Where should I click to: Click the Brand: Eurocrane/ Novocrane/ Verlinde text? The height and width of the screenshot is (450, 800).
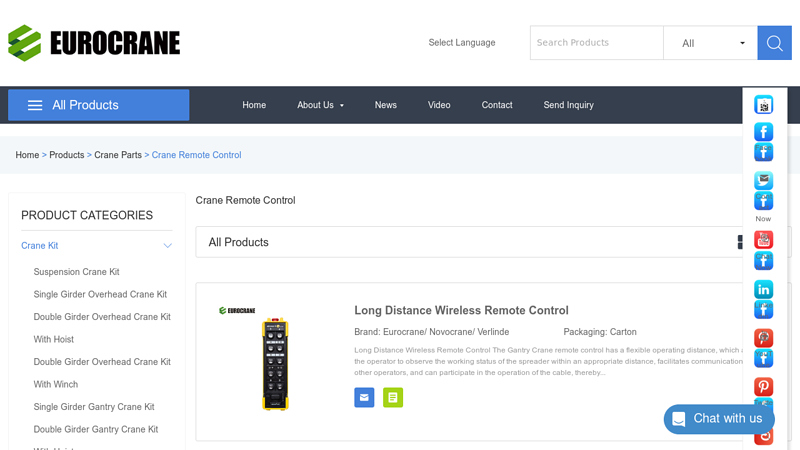pyautogui.click(x=432, y=332)
